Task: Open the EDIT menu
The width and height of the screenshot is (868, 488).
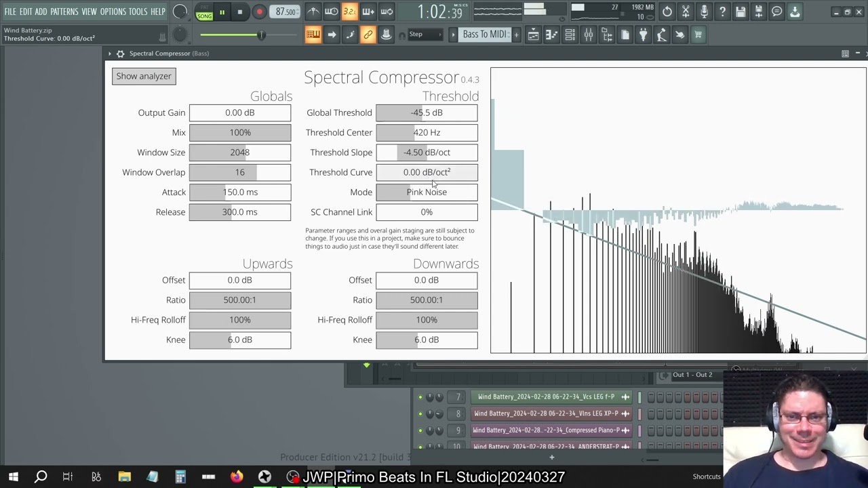Action: click(26, 12)
